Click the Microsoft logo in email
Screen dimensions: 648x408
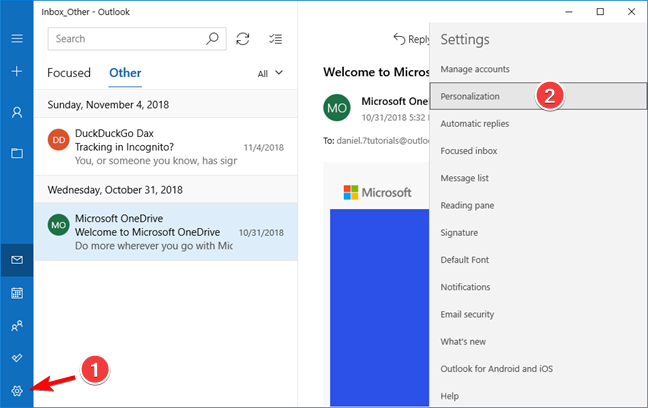coord(377,192)
